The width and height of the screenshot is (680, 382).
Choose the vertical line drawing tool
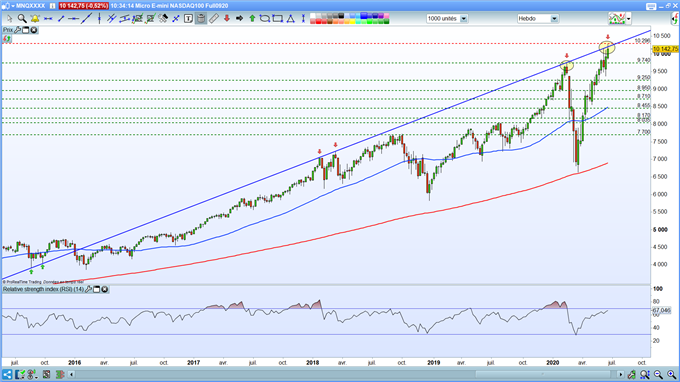[99, 19]
